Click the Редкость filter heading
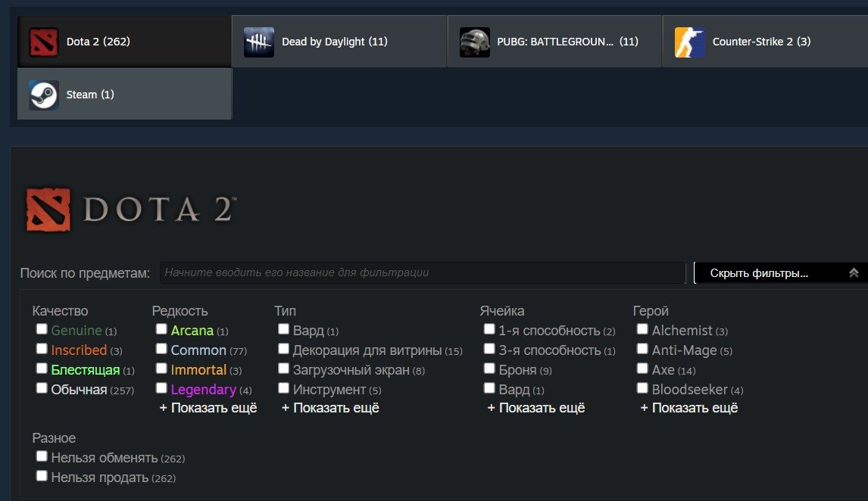 point(180,311)
